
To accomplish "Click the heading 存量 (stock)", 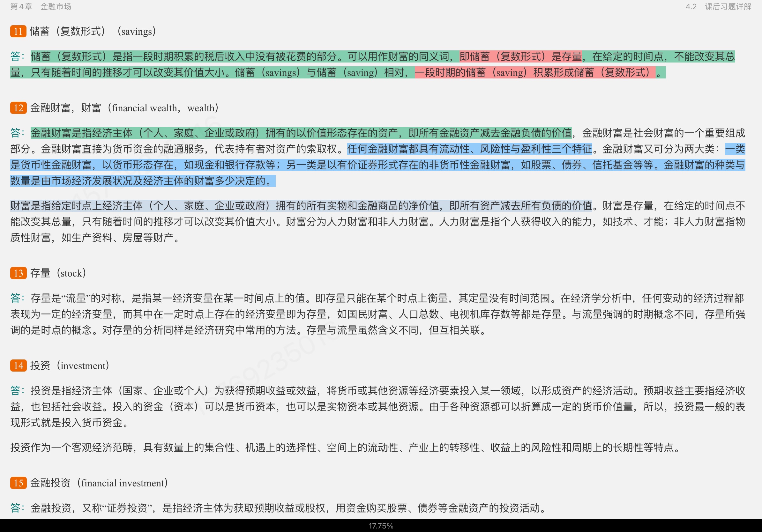I will point(58,273).
